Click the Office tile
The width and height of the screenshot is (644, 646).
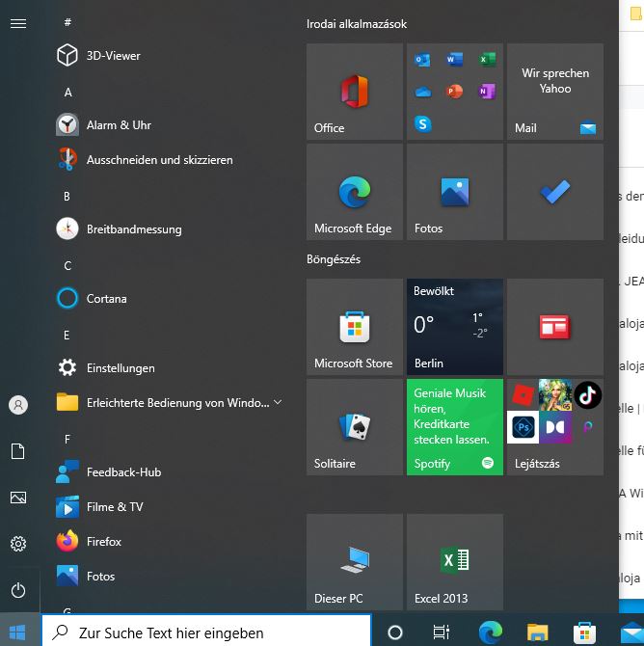[355, 92]
